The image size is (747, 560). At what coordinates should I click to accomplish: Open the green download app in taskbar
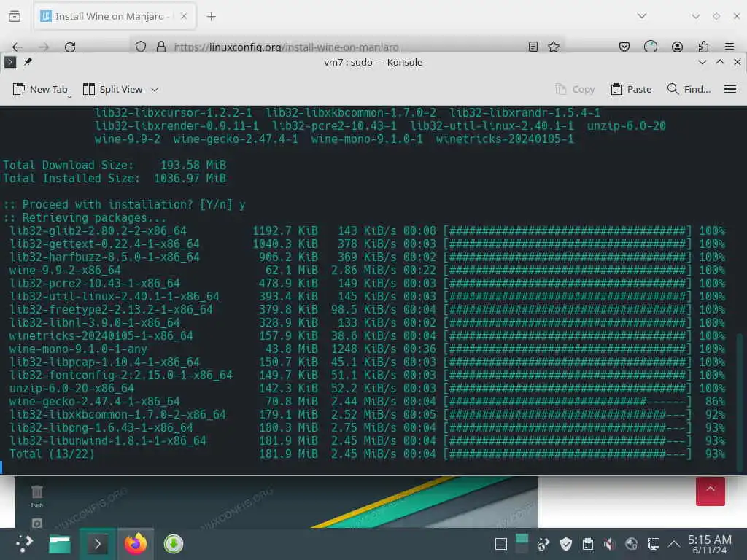tap(174, 544)
